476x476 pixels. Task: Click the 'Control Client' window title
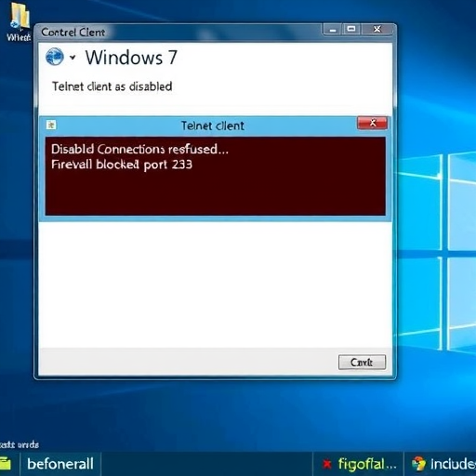[73, 33]
